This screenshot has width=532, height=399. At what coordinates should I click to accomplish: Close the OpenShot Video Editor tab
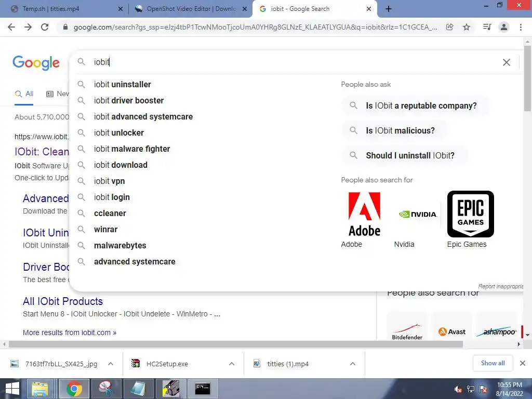(245, 9)
